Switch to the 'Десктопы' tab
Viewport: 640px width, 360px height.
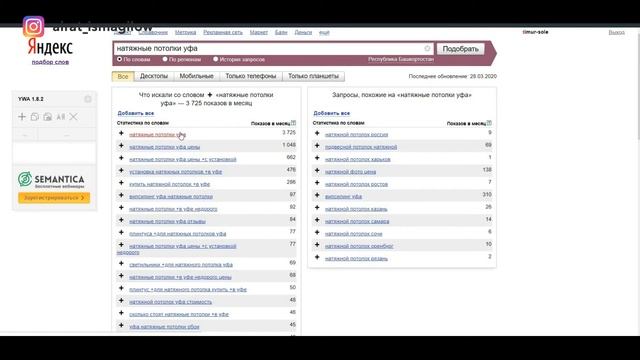[154, 76]
